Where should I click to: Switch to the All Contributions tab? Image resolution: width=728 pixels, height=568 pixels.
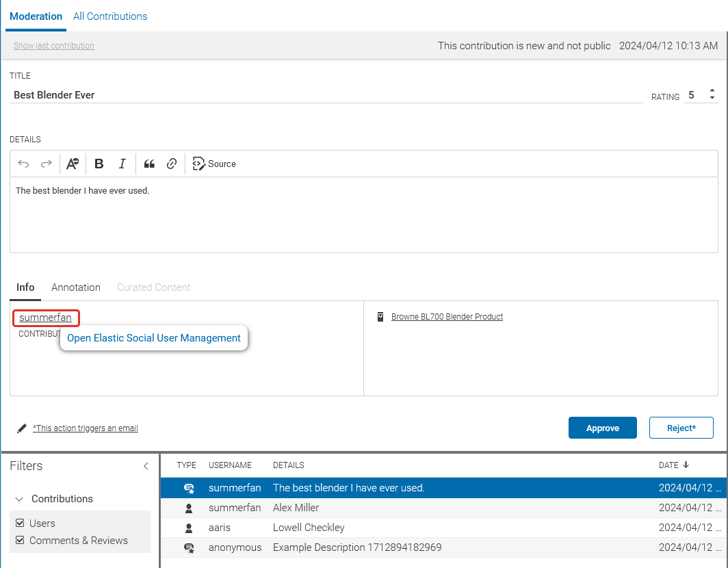coord(109,16)
